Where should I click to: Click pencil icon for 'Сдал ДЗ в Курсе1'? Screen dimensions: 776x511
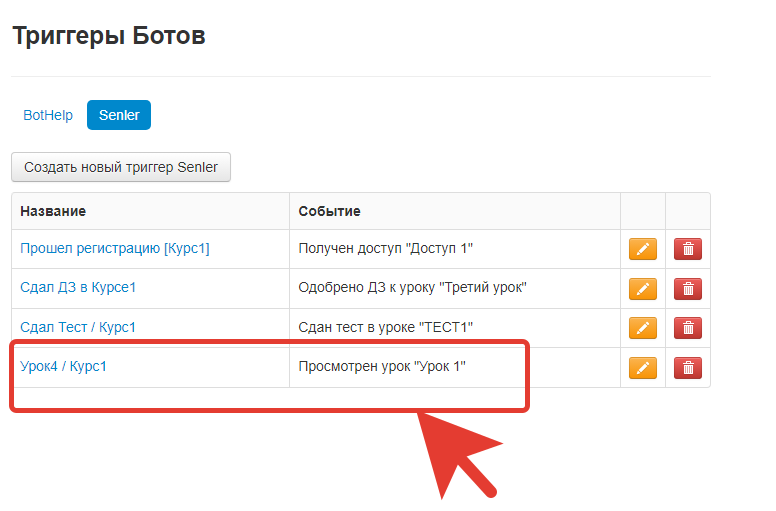tap(642, 289)
